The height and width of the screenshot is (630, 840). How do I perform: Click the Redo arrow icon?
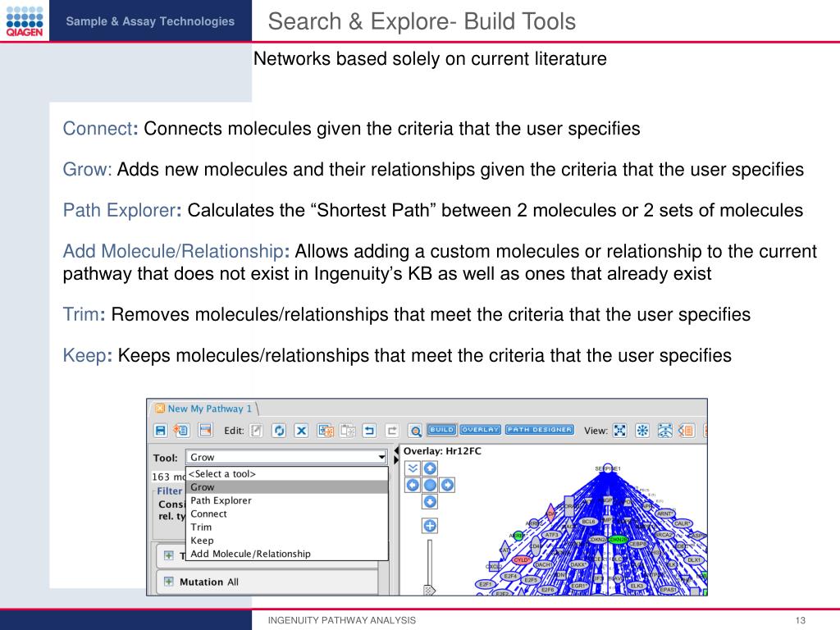(x=392, y=430)
